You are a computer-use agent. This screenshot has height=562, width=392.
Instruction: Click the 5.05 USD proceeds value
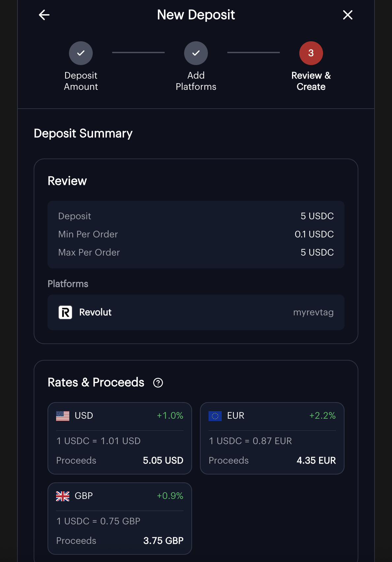tap(163, 460)
